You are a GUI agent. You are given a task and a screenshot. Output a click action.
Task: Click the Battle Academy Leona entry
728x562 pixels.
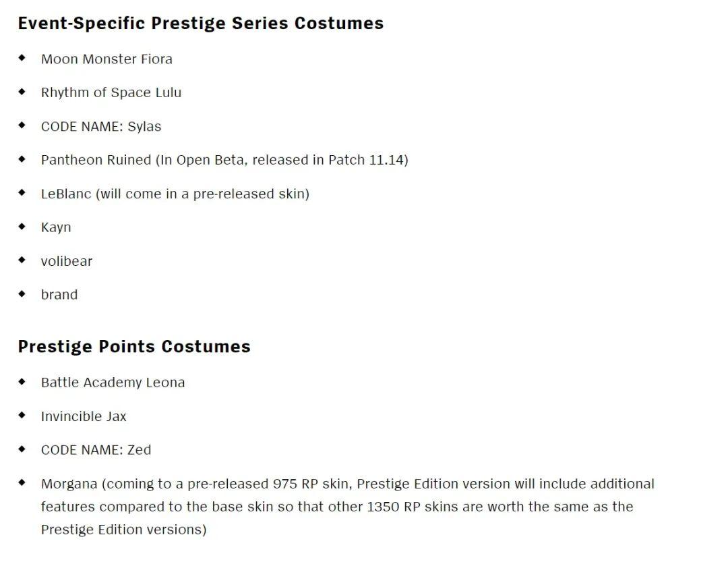[113, 383]
